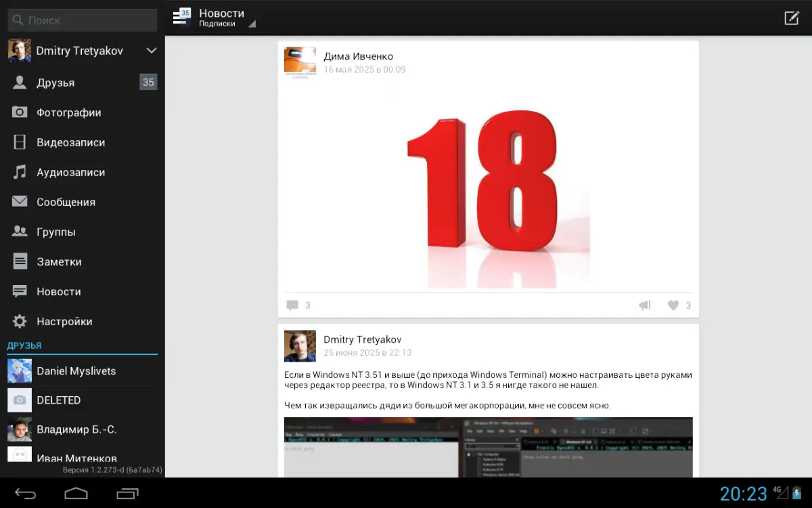Click the Группы label
Viewport: 812px width, 508px height.
click(56, 232)
